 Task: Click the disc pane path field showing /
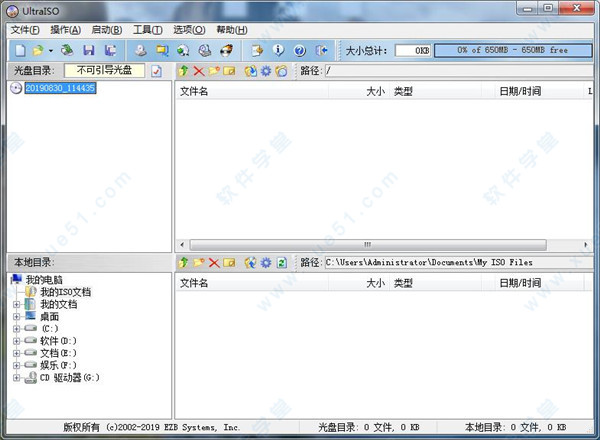(458, 71)
